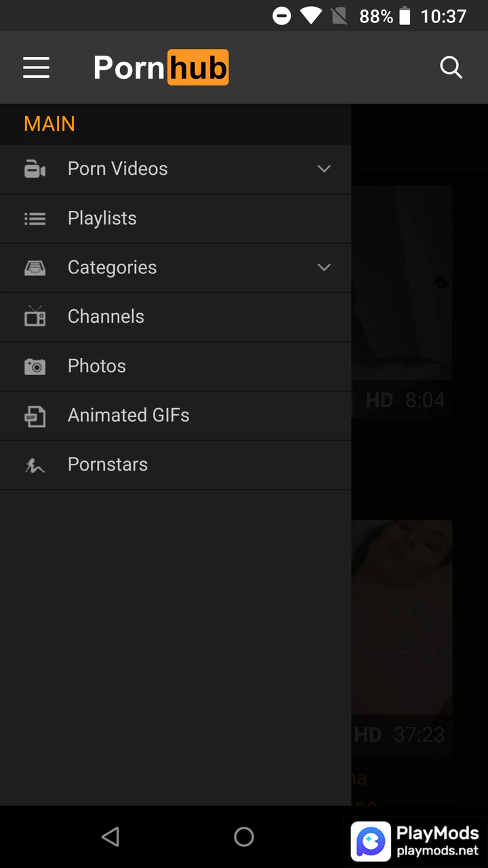Image resolution: width=488 pixels, height=868 pixels.
Task: Select the Categories menu entry
Action: (176, 268)
